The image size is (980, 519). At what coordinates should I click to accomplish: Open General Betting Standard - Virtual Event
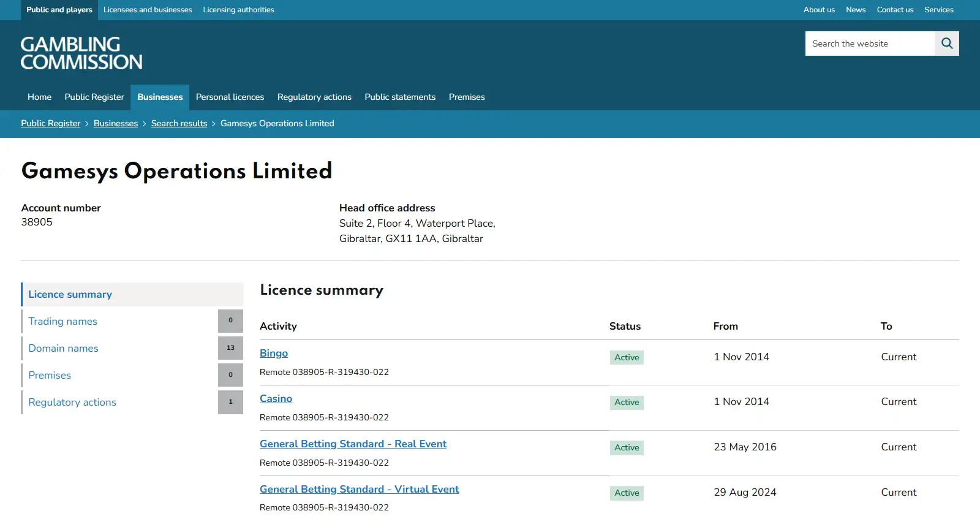(x=359, y=489)
